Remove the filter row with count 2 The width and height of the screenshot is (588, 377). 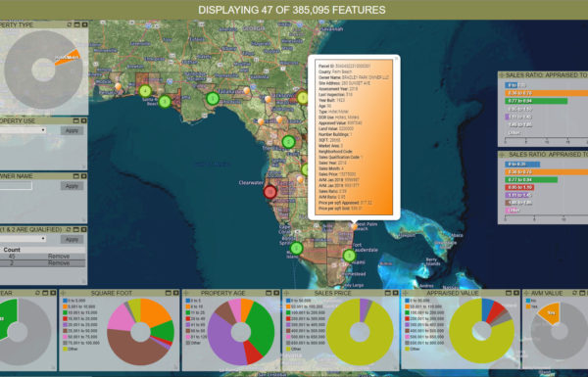pos(59,263)
